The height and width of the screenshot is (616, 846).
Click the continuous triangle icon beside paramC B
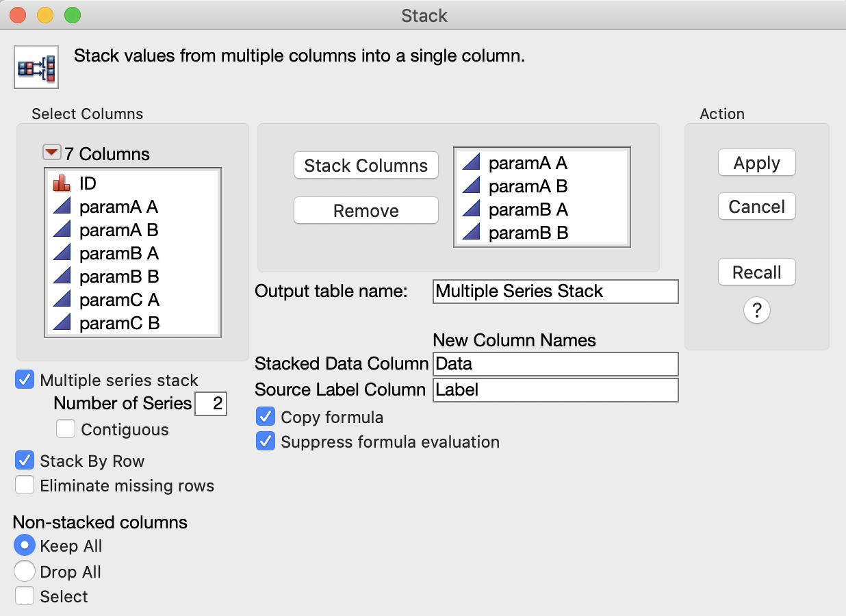click(x=62, y=323)
